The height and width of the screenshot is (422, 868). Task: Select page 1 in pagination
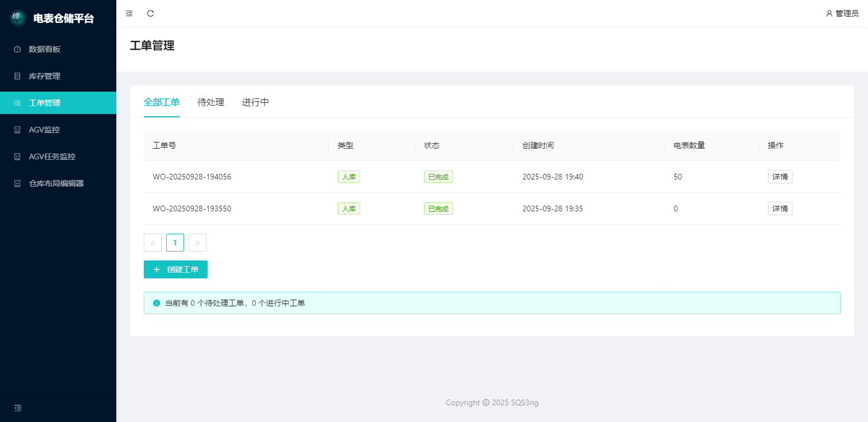tap(175, 243)
